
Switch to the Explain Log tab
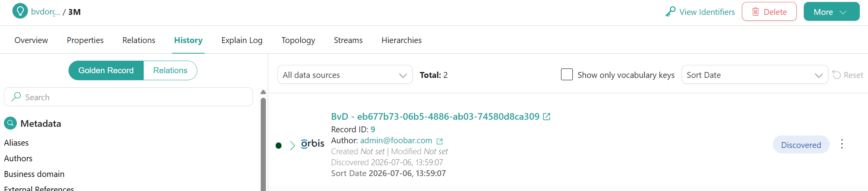(242, 40)
